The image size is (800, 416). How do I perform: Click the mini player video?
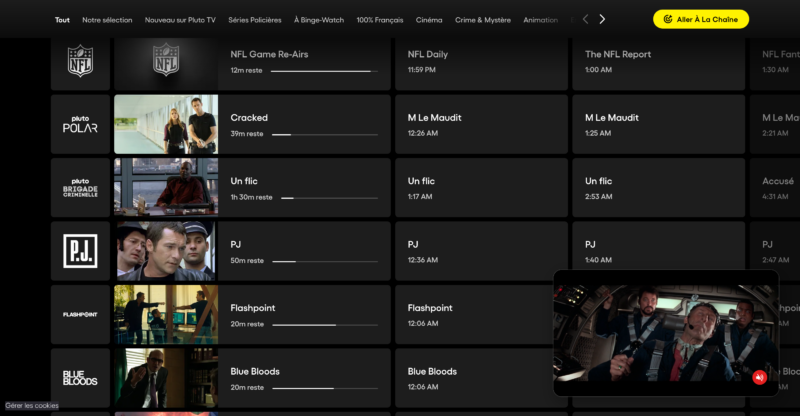click(666, 333)
